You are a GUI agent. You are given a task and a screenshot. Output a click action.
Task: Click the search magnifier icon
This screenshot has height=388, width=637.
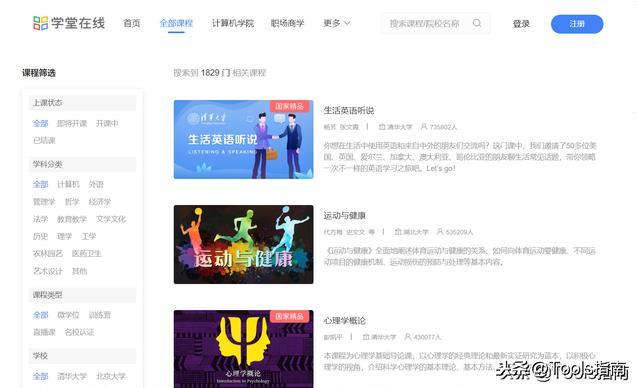click(x=477, y=23)
